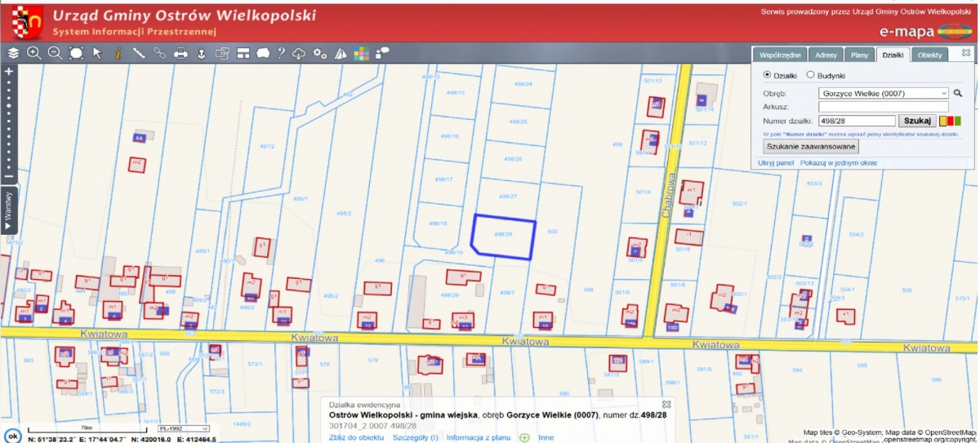
Task: Click the Zbliż do obiektu link
Action: coord(356,437)
